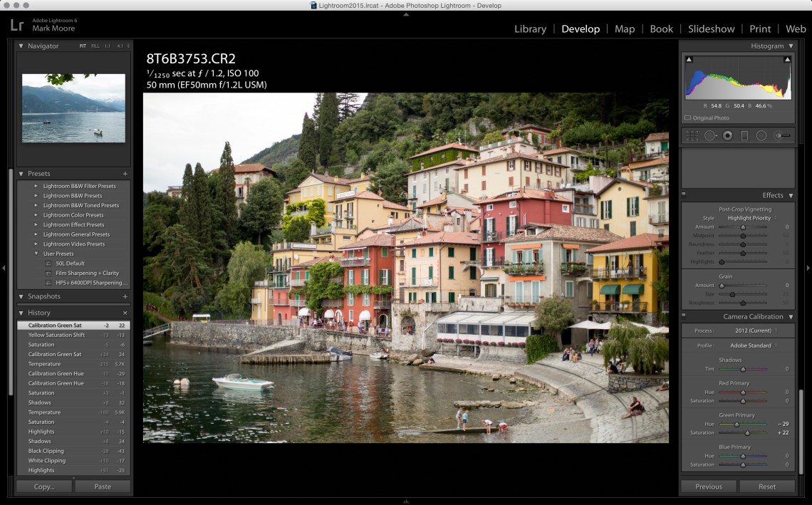Screen dimensions: 812x505
Task: Toggle the Effects panel on/off switch
Action: click(684, 195)
